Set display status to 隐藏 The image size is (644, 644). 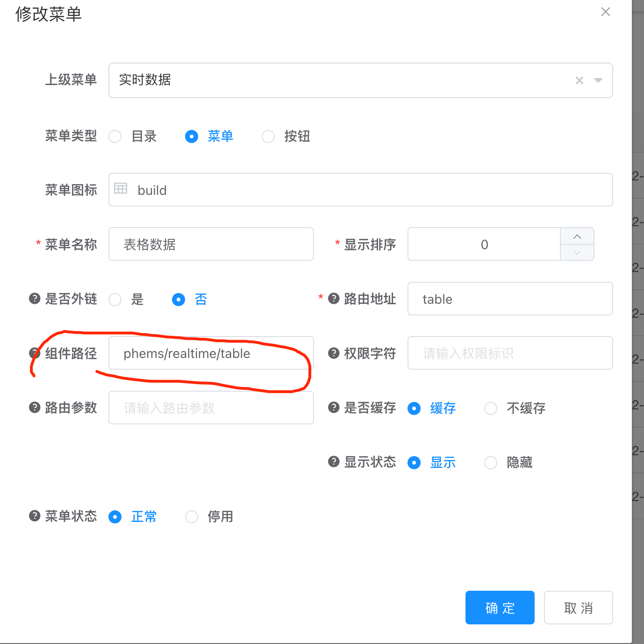(491, 463)
